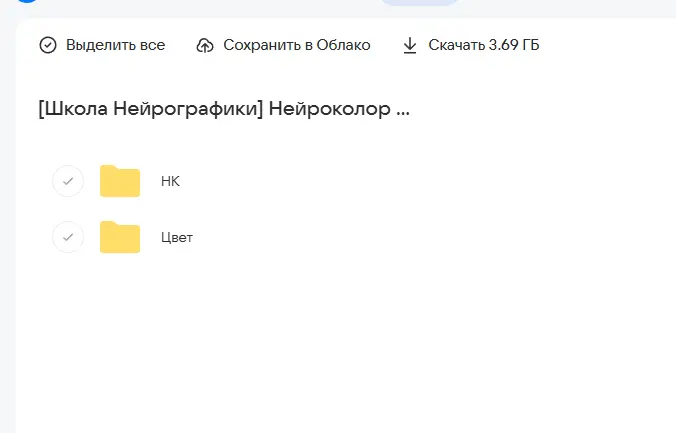
Task: Select the НК folder name
Action: point(170,181)
